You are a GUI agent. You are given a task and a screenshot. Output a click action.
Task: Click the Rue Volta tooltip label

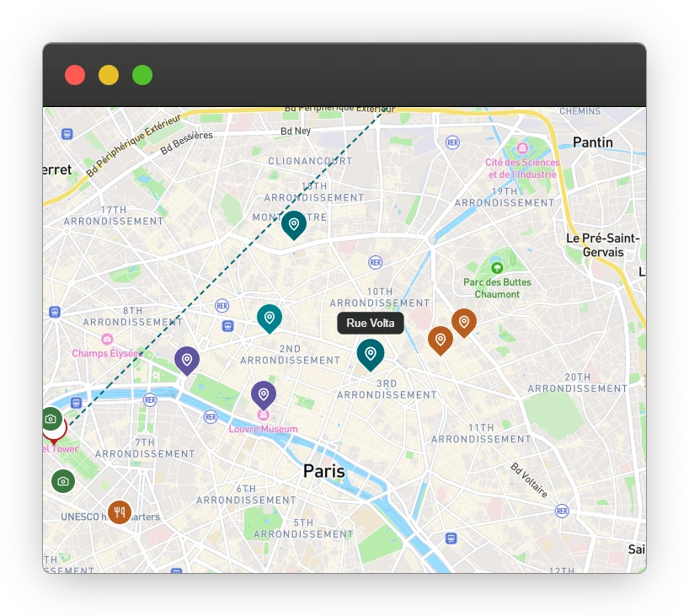pyautogui.click(x=371, y=324)
